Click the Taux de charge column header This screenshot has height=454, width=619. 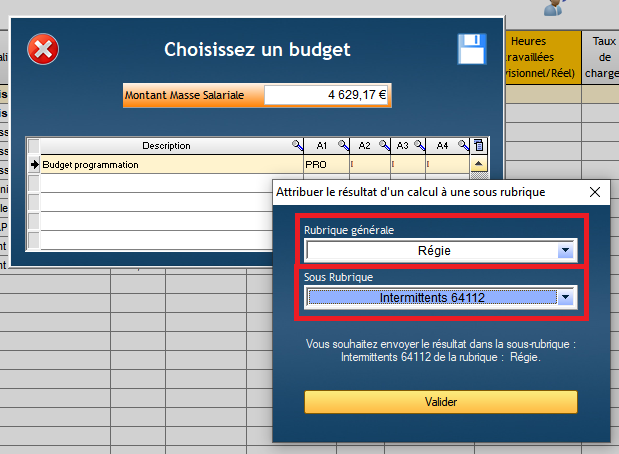pyautogui.click(x=601, y=57)
